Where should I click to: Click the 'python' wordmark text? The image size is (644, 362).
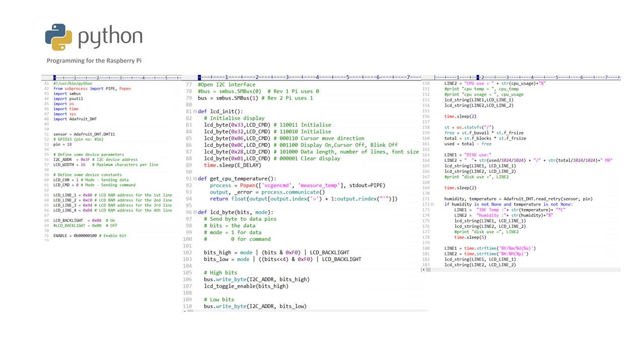(110, 37)
